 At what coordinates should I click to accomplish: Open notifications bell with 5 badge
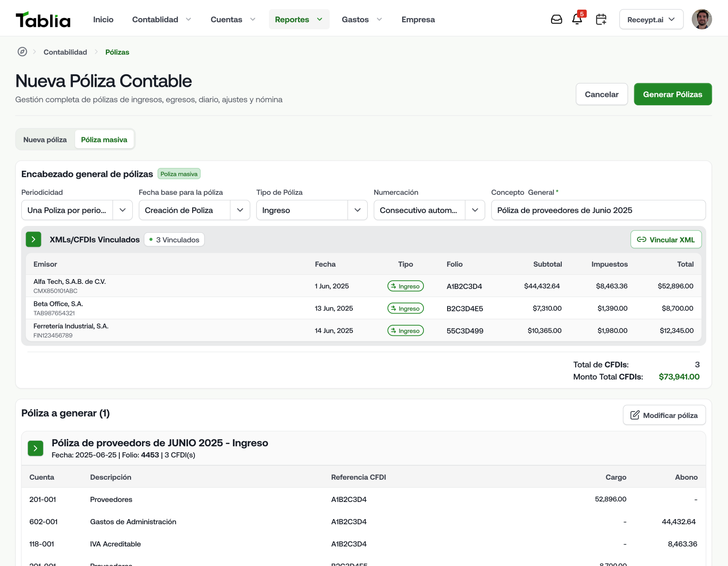click(x=577, y=19)
